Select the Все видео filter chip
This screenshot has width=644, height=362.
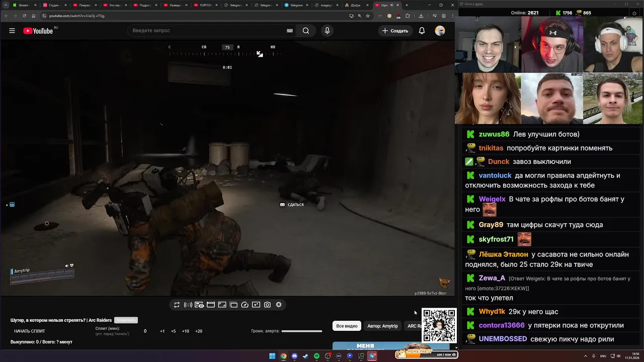(347, 326)
